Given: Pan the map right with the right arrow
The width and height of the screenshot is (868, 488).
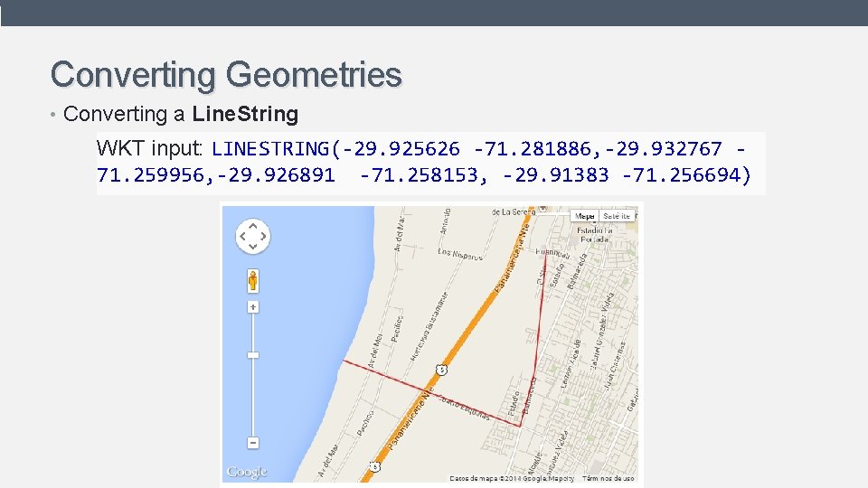Looking at the screenshot, I should pyautogui.click(x=263, y=236).
